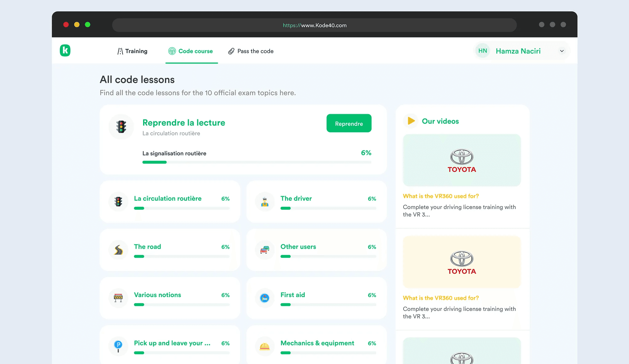629x364 pixels.
Task: Click La signalisation routière progress bar
Action: (257, 162)
